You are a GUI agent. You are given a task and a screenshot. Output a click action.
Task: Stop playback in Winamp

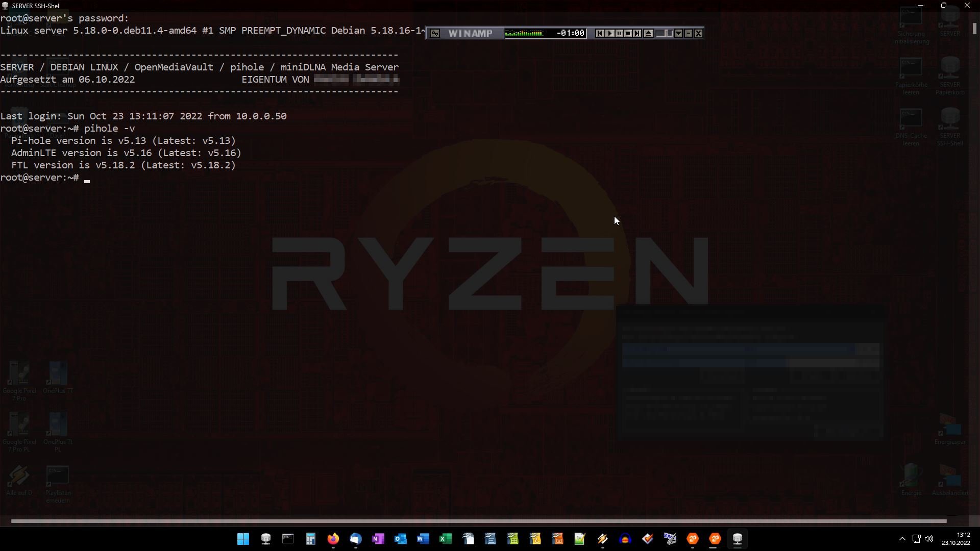(628, 33)
